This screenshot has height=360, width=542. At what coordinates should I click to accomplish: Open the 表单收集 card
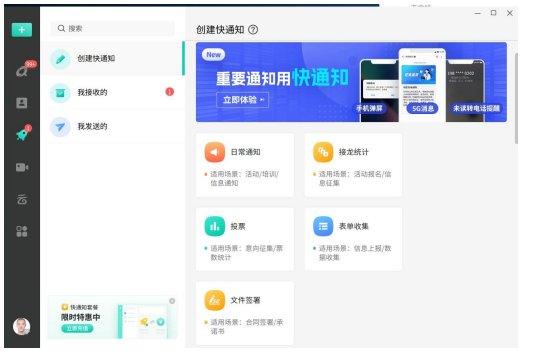[x=353, y=239]
